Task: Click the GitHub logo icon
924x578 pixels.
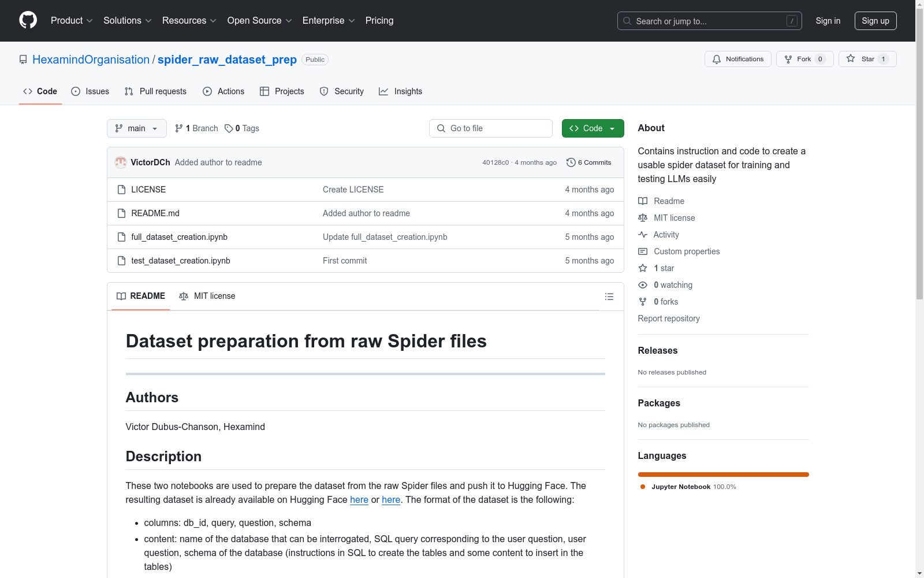Action: tap(28, 20)
